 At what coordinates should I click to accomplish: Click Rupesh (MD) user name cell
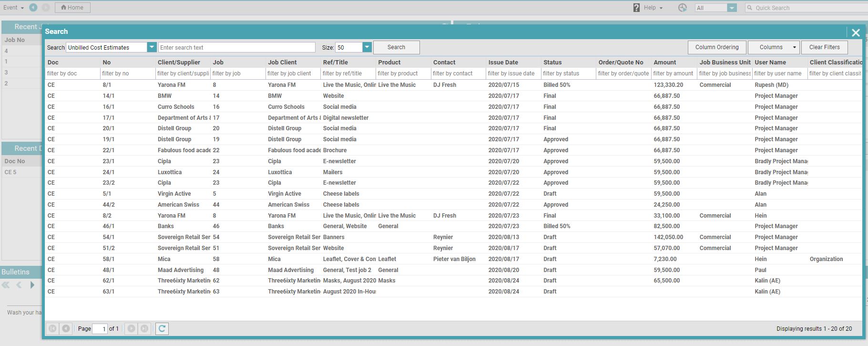pos(771,85)
